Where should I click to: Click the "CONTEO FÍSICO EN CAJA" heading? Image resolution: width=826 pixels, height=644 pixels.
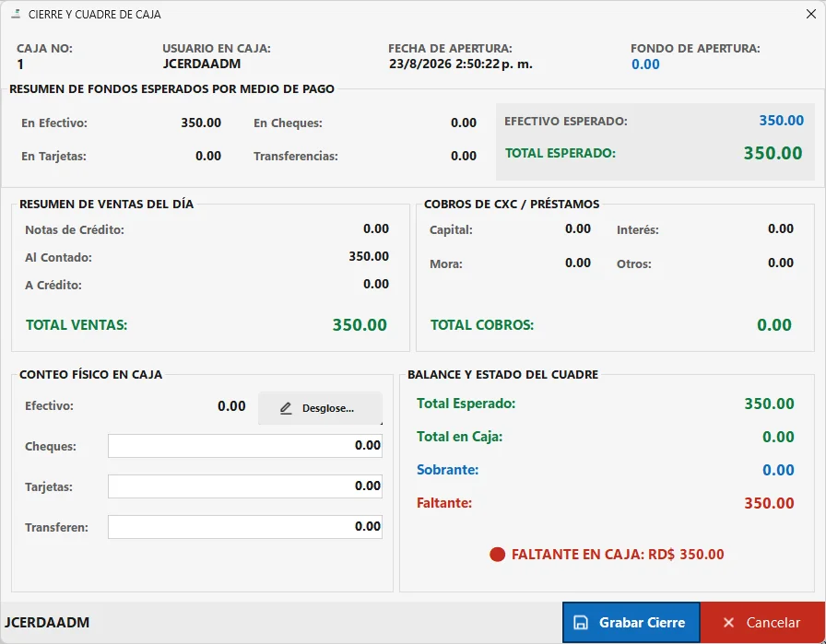click(90, 375)
